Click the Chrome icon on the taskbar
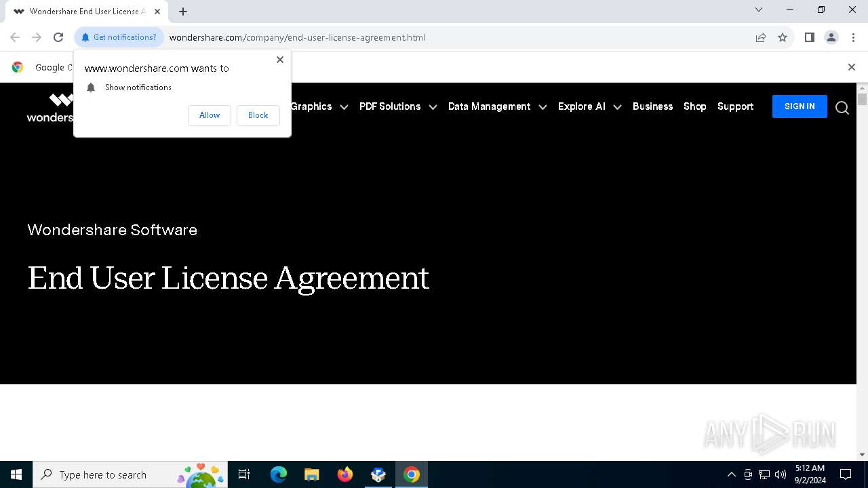 (412, 474)
